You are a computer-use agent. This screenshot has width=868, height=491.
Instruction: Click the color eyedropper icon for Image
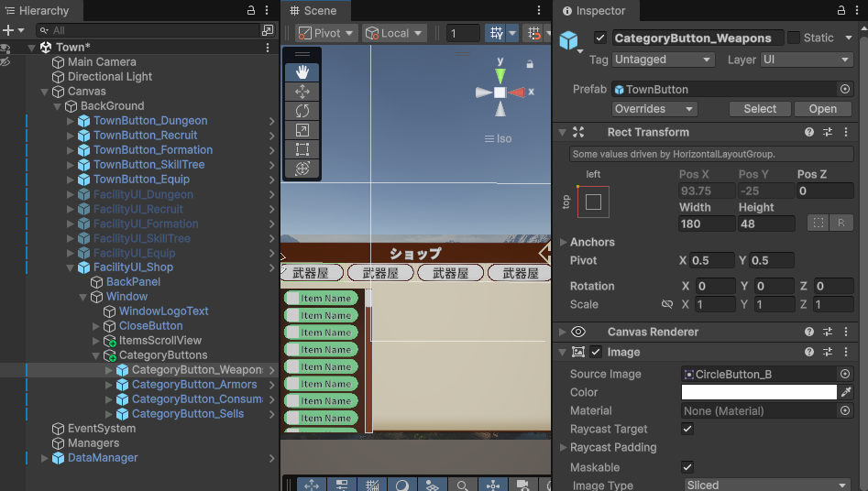point(846,392)
